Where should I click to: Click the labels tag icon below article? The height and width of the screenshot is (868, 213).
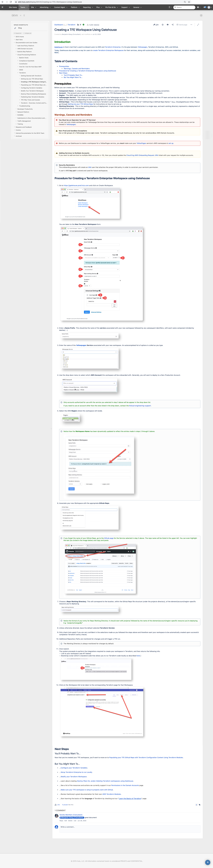[200, 805]
